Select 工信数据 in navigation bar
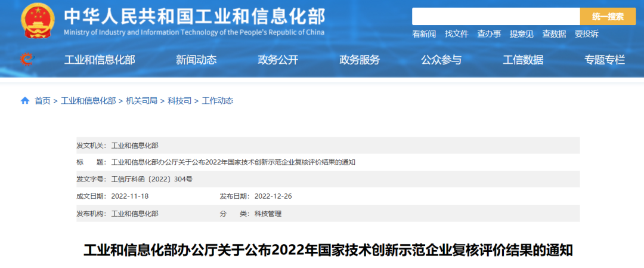644x268 pixels. tap(523, 60)
